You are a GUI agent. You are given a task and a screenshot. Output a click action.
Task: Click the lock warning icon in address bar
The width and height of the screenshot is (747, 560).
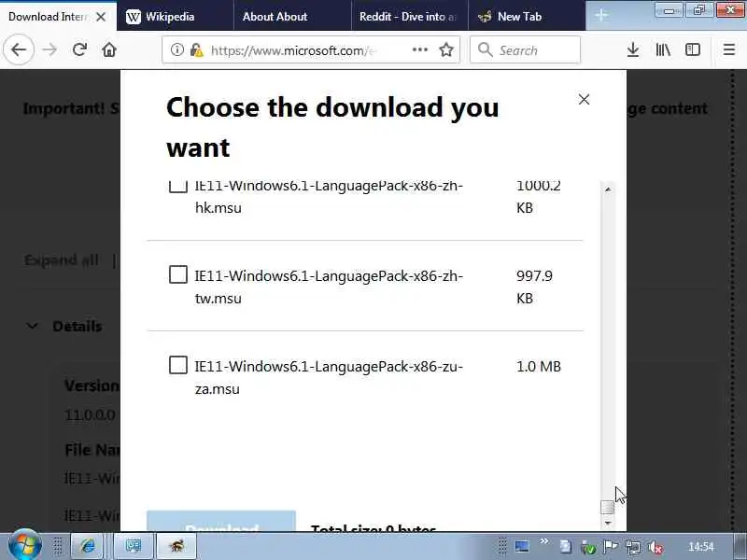(196, 49)
